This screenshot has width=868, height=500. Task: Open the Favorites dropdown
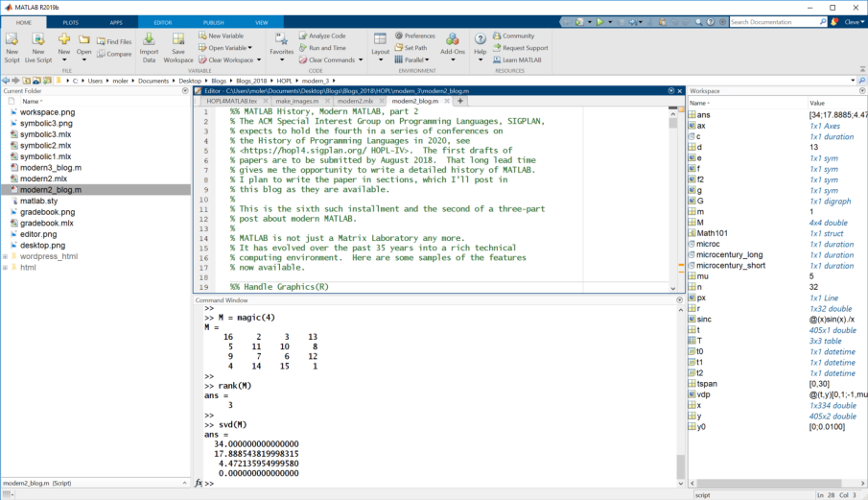[281, 60]
